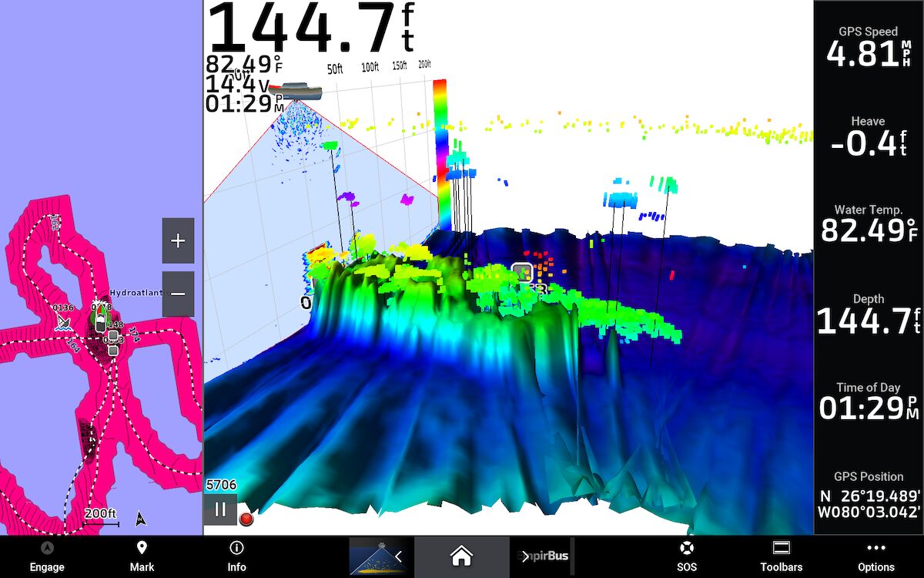Go to next page with right chevron
Image resolution: width=924 pixels, height=578 pixels.
coord(526,556)
